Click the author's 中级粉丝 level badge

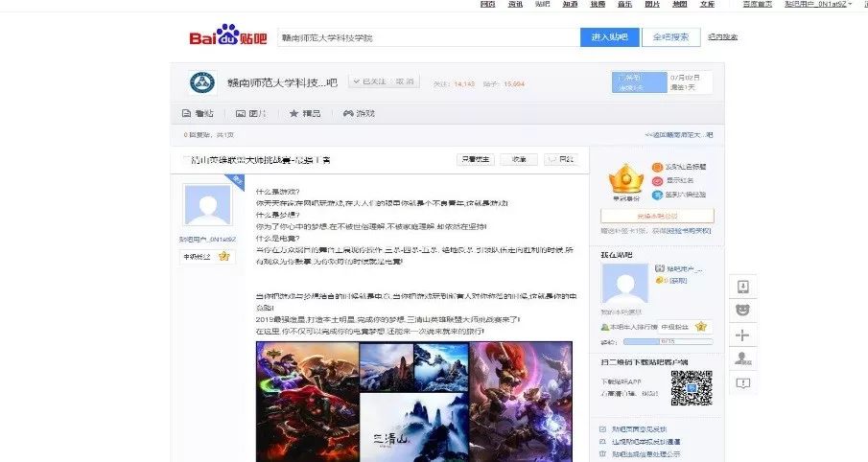[x=207, y=257]
